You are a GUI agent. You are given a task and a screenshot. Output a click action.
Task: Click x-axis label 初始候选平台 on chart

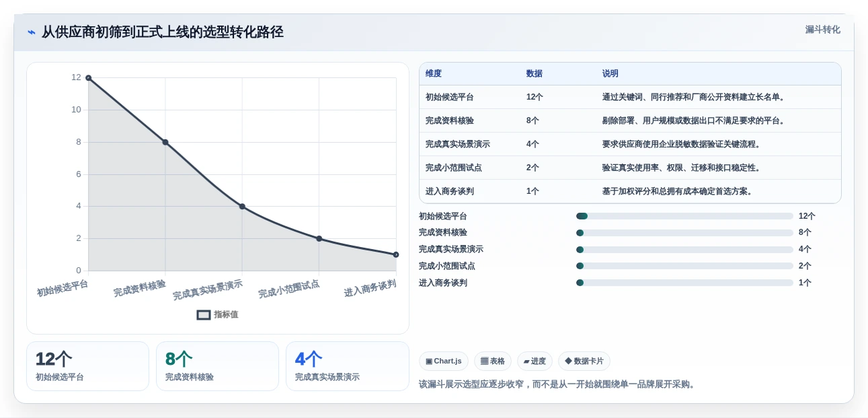[63, 288]
